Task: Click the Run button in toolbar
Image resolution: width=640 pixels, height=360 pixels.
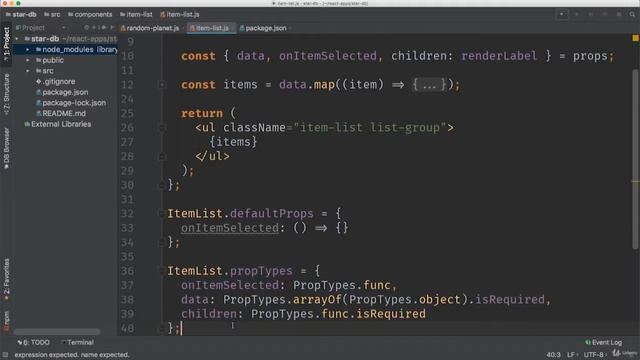Action: pos(576,14)
